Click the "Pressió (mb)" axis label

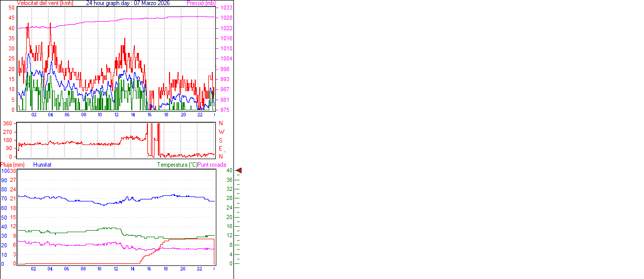[x=200, y=3]
